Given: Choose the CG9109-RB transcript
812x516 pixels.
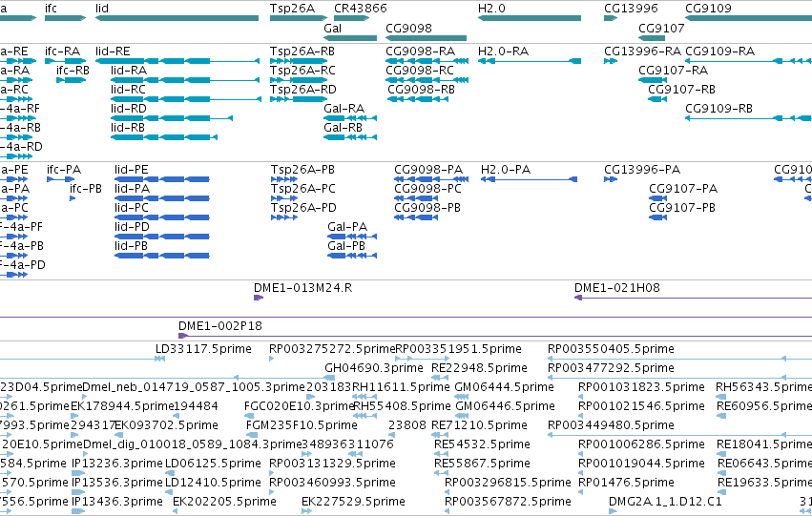Looking at the screenshot, I should pos(748,118).
